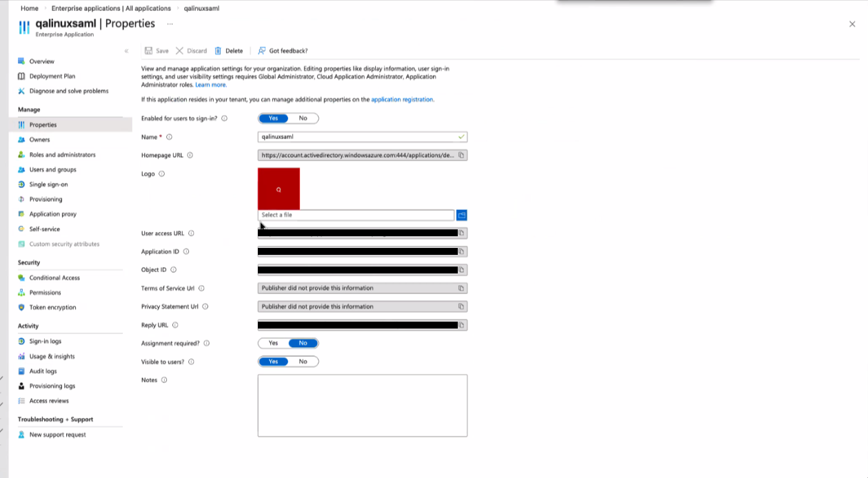Set Visible to users to No
The width and height of the screenshot is (868, 478).
pos(303,362)
